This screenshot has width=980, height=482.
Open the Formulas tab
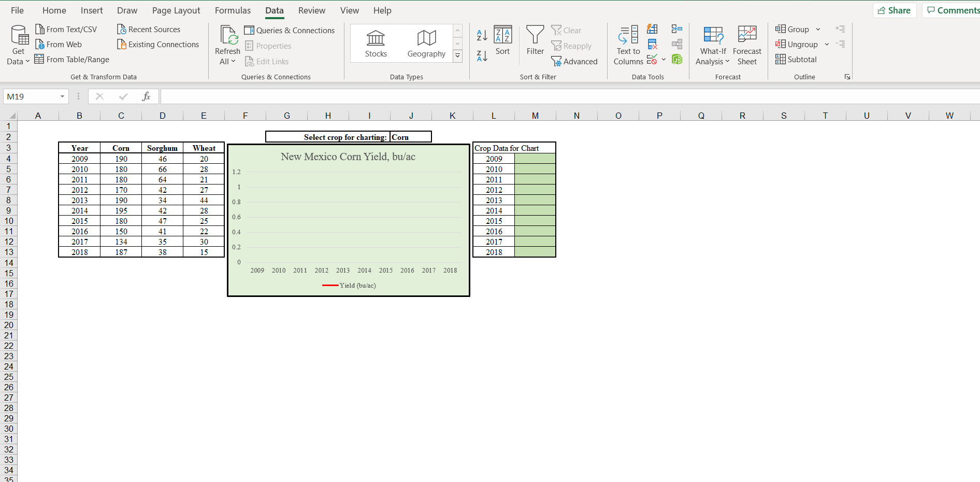pyautogui.click(x=233, y=10)
